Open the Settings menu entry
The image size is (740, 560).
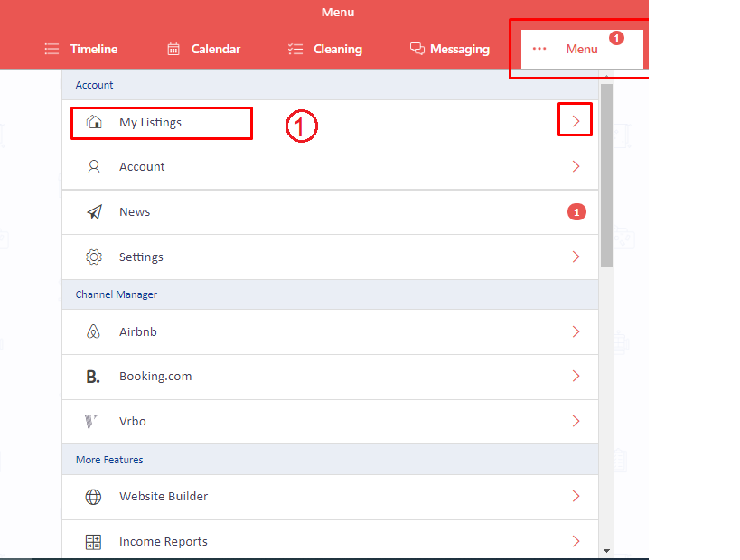coord(330,257)
